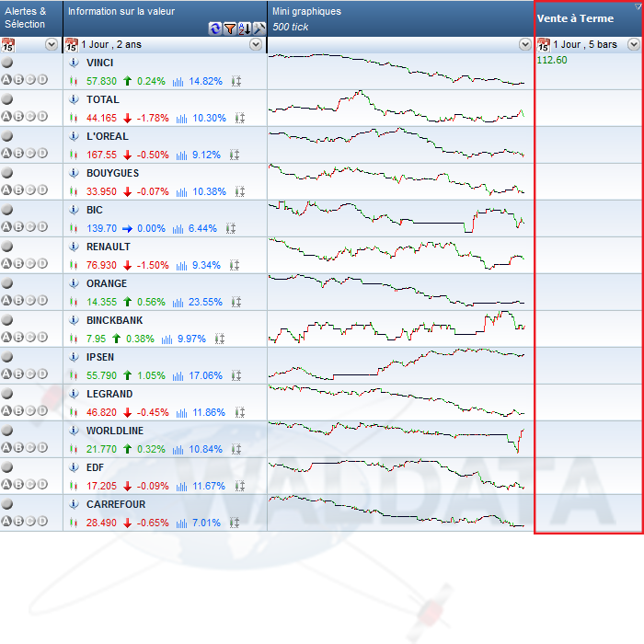Open the EDF stock name
Viewport: 644px width, 644px height.
tap(95, 467)
